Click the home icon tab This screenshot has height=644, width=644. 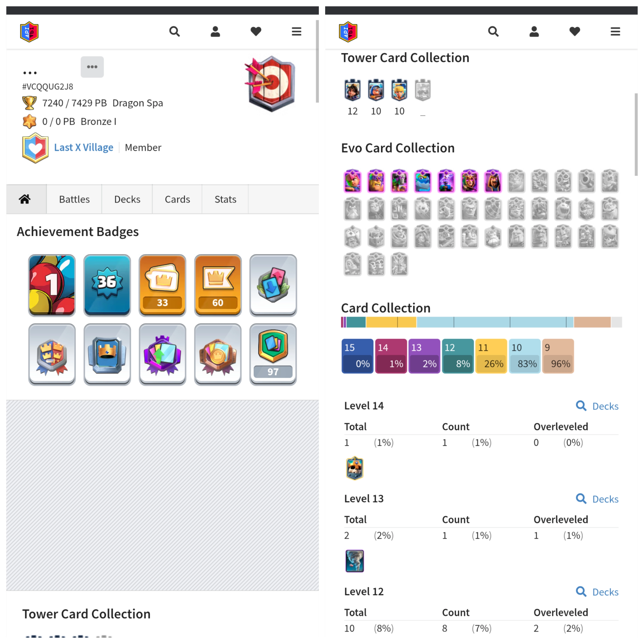[25, 199]
